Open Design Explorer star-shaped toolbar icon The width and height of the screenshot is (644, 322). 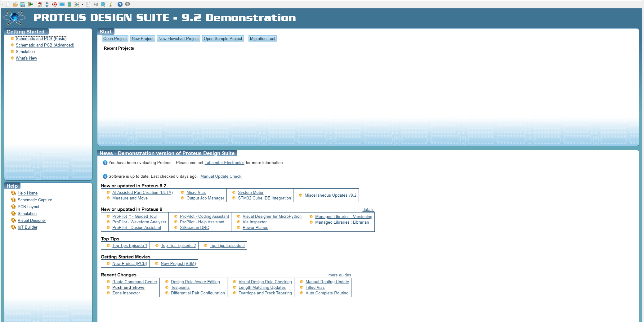coord(77,4)
